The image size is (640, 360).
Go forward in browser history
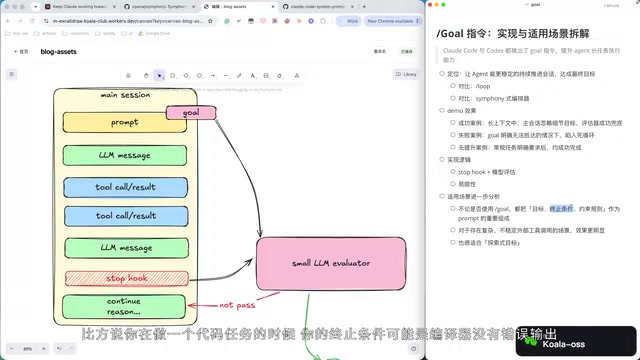20,21
